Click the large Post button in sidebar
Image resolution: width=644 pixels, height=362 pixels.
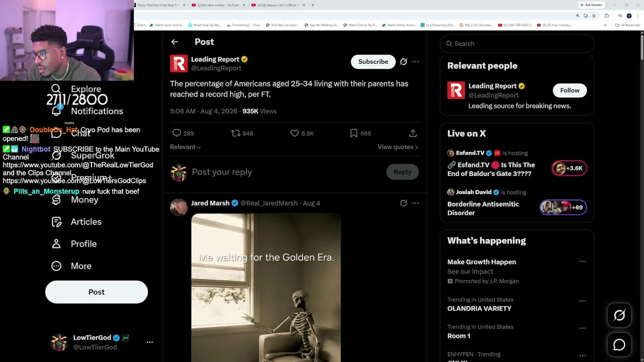pos(97,292)
